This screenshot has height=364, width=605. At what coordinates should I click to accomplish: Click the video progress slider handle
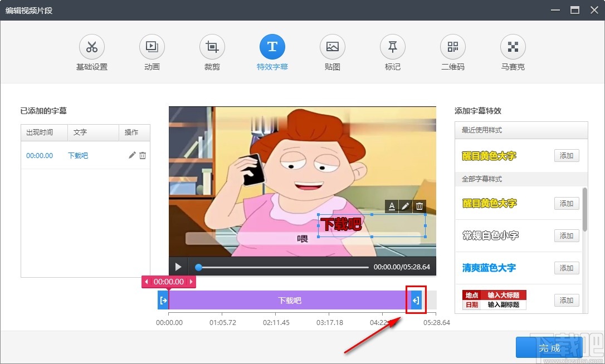coord(198,267)
